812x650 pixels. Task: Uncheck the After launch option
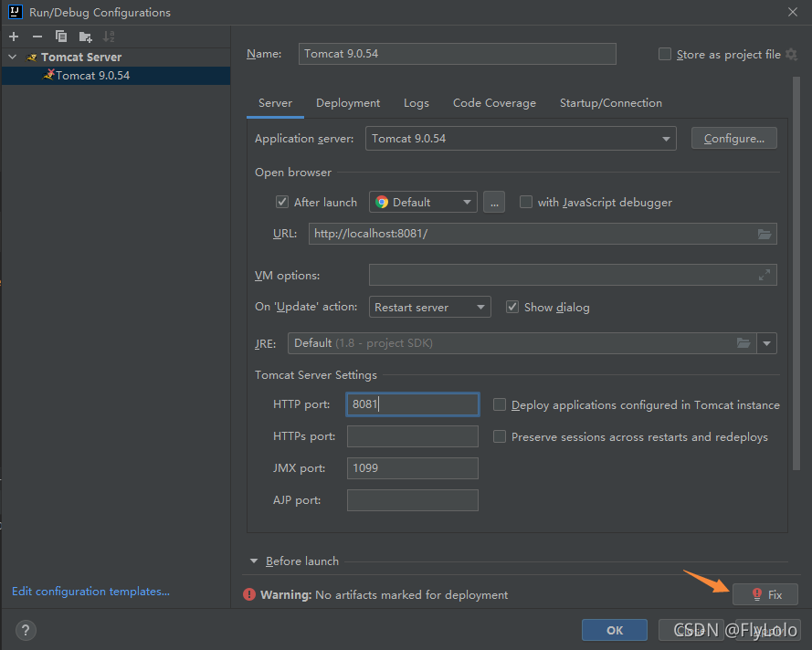(281, 202)
